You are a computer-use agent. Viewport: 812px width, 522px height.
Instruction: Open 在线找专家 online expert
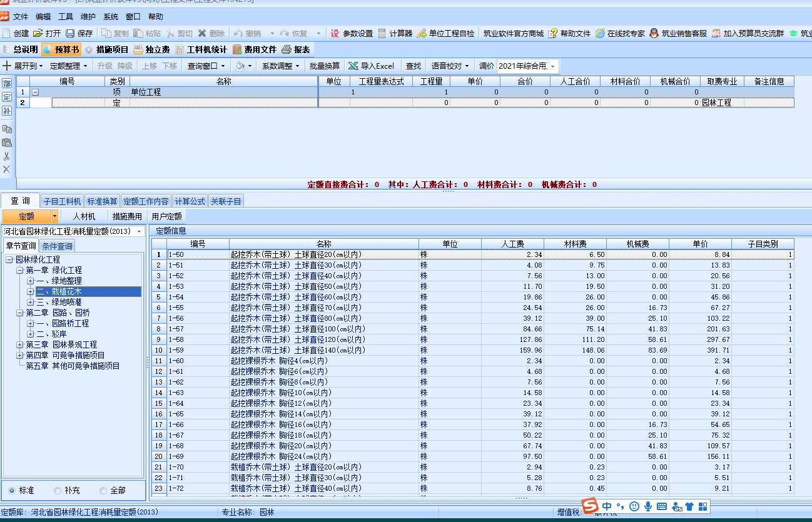[x=620, y=33]
